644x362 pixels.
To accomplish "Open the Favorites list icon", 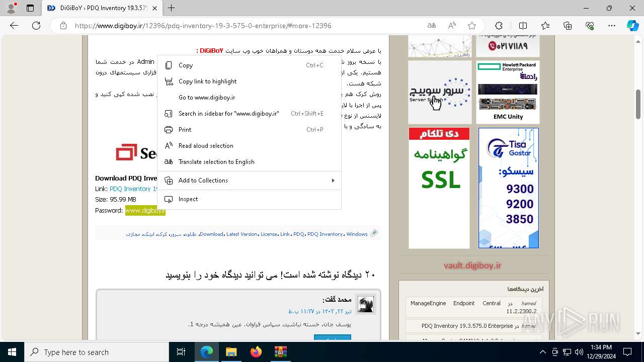I will (x=545, y=26).
